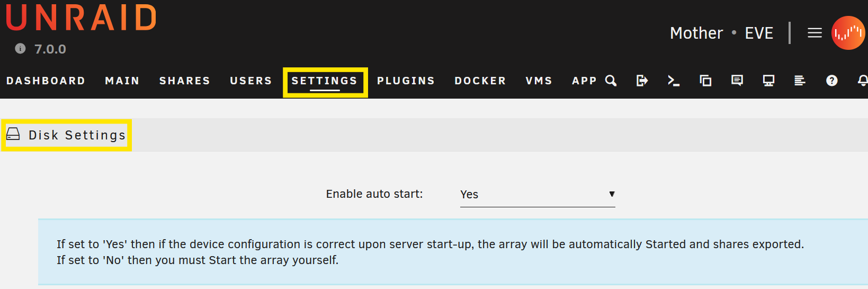
Task: Open notifications bell icon
Action: (863, 81)
